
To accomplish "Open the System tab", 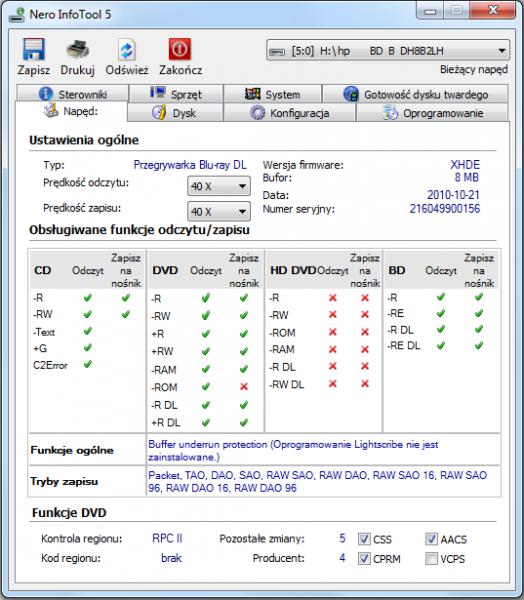I will [273, 94].
